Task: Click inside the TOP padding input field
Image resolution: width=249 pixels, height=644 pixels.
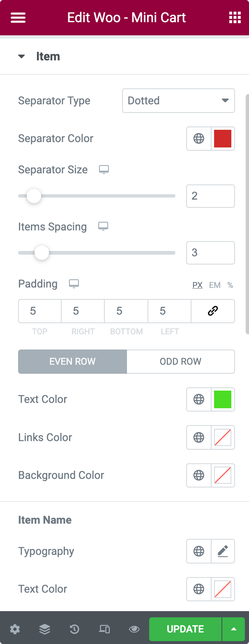Action: pyautogui.click(x=39, y=311)
